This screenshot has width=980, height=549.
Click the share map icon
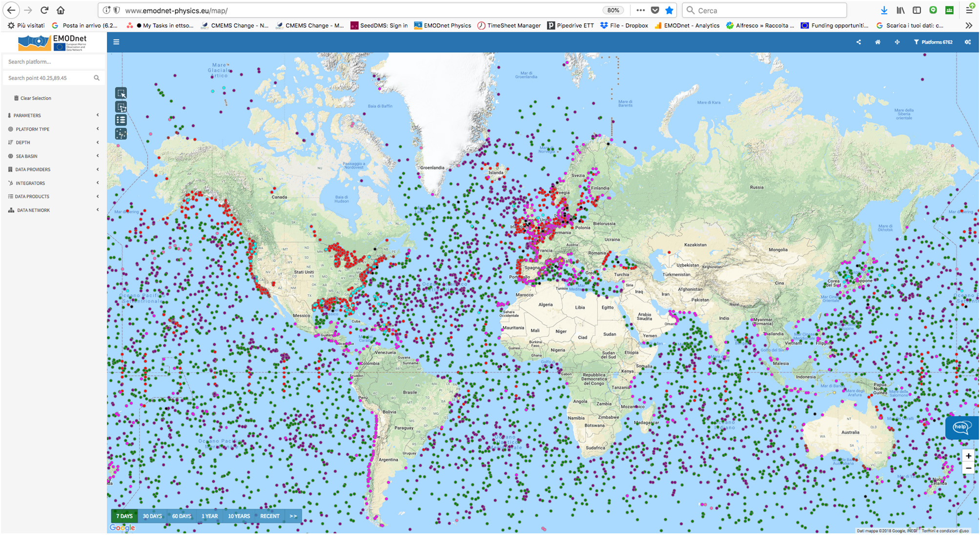858,42
